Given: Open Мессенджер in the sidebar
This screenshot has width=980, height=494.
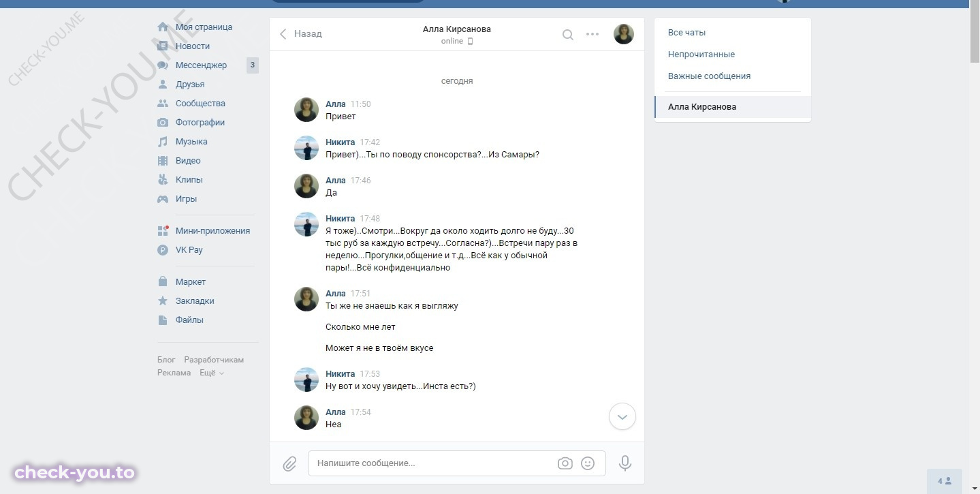Looking at the screenshot, I should point(202,65).
